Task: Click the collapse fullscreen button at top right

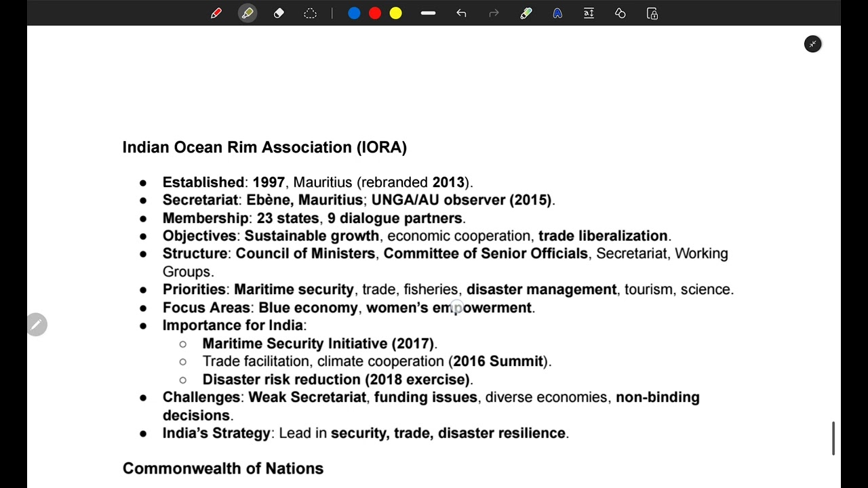Action: tap(812, 44)
